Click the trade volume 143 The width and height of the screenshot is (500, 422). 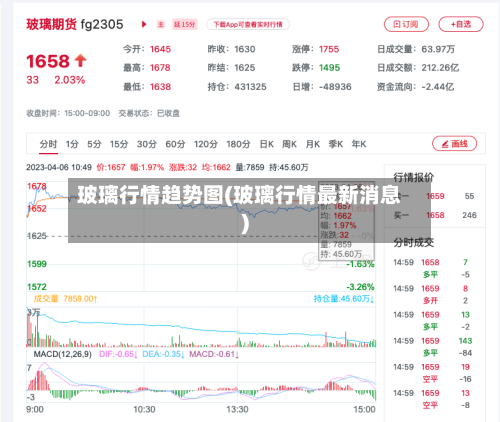[x=465, y=341]
